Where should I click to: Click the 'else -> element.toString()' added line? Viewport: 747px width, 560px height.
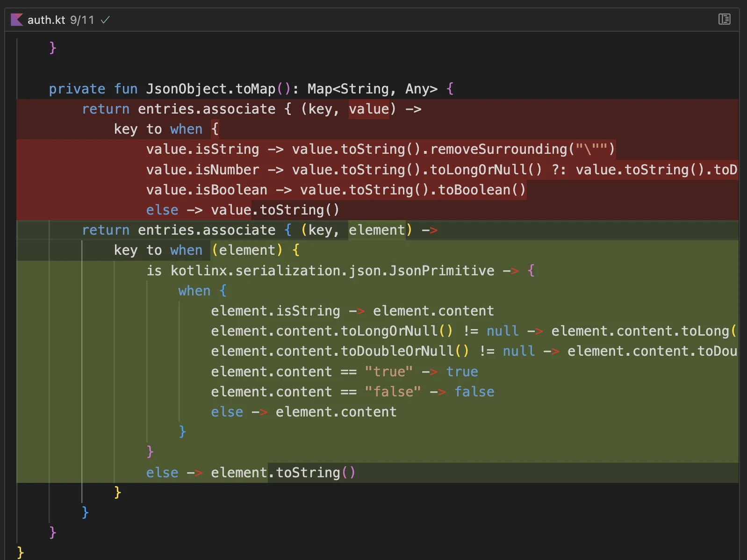pos(251,473)
